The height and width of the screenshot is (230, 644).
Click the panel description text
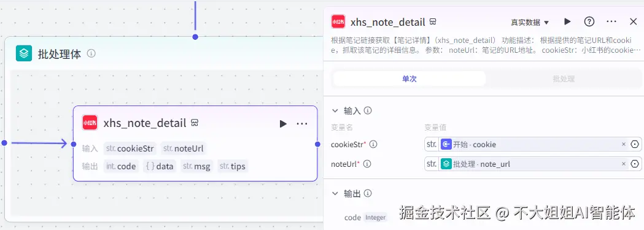(486, 45)
